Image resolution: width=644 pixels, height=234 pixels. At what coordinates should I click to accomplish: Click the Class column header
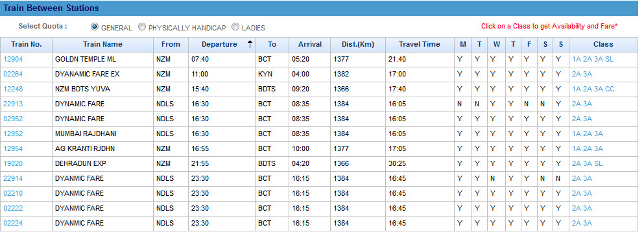point(603,44)
